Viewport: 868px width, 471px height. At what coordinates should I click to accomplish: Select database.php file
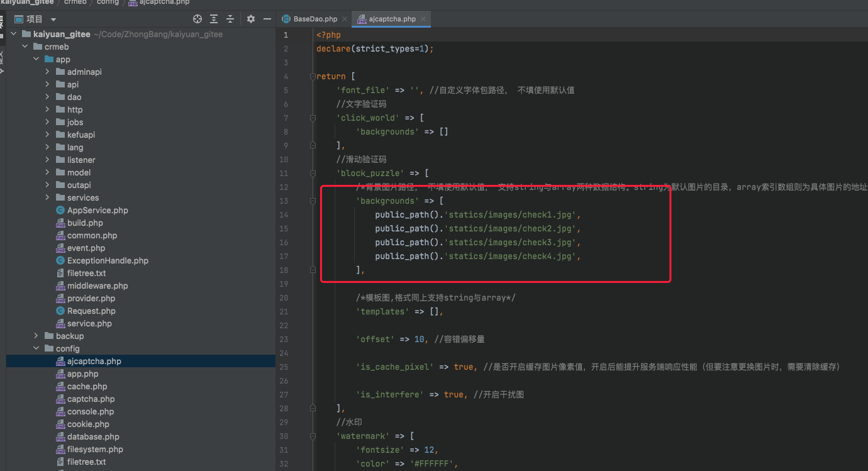pos(93,436)
